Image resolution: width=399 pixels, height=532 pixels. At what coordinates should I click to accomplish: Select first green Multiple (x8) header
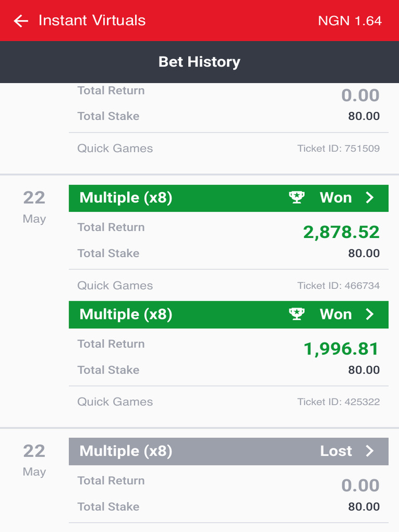[126, 198]
